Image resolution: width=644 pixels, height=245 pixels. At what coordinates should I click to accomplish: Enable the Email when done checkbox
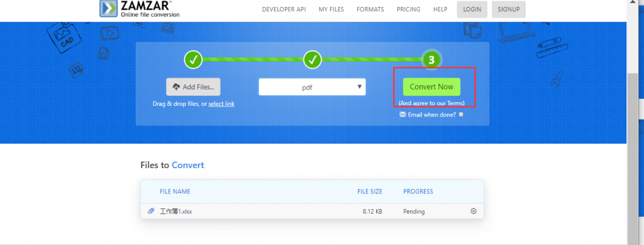461,115
